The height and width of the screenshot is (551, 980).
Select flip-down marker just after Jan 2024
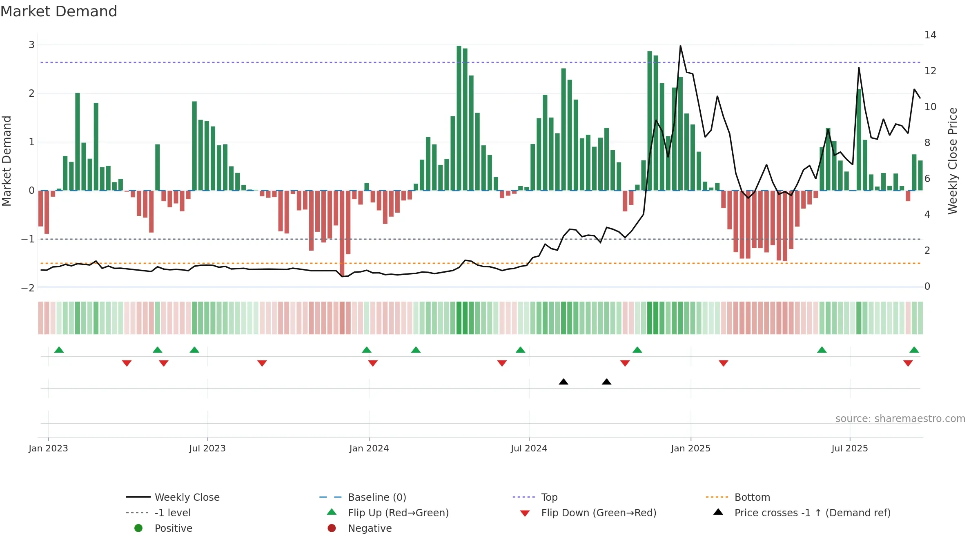[373, 363]
